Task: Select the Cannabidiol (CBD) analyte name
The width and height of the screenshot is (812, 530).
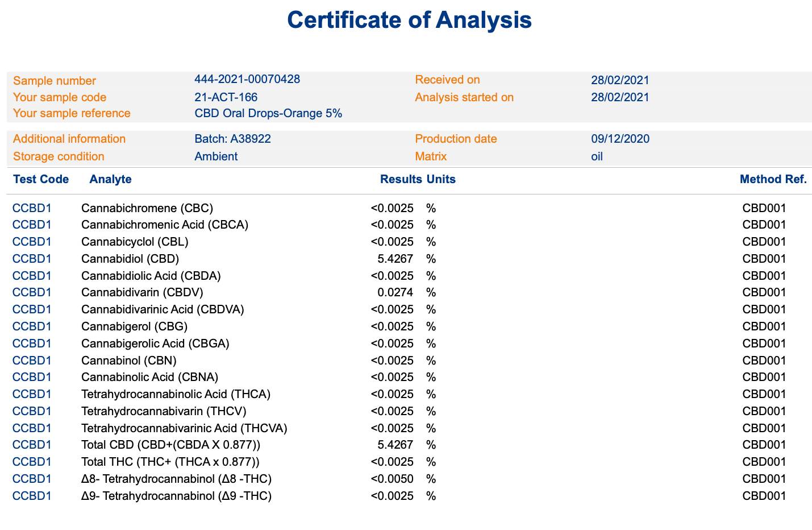Action: [x=130, y=259]
